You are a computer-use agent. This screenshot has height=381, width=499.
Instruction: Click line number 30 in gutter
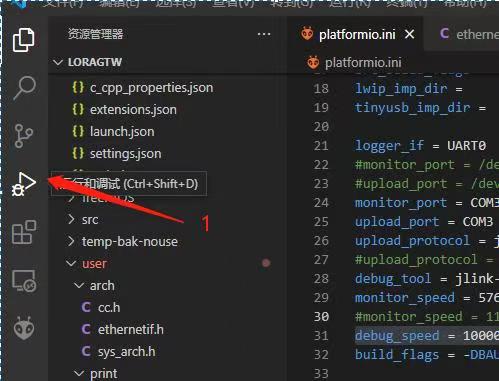tap(321, 316)
